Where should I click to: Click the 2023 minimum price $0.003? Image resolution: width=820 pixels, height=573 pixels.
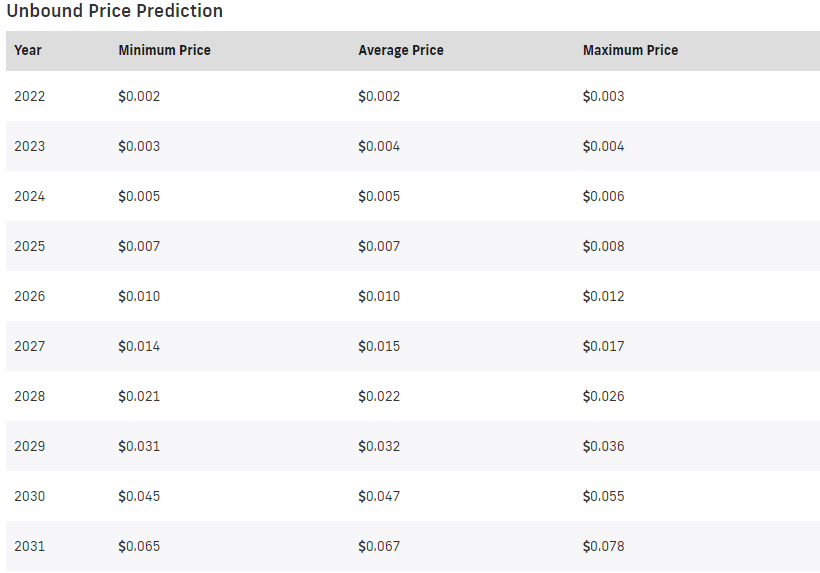[x=139, y=146]
